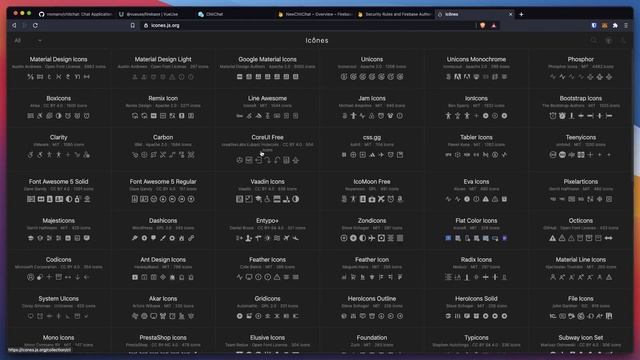Viewport: 640px width, 360px height.
Task: Switch to the GitHub chitchat tab
Action: click(x=76, y=14)
